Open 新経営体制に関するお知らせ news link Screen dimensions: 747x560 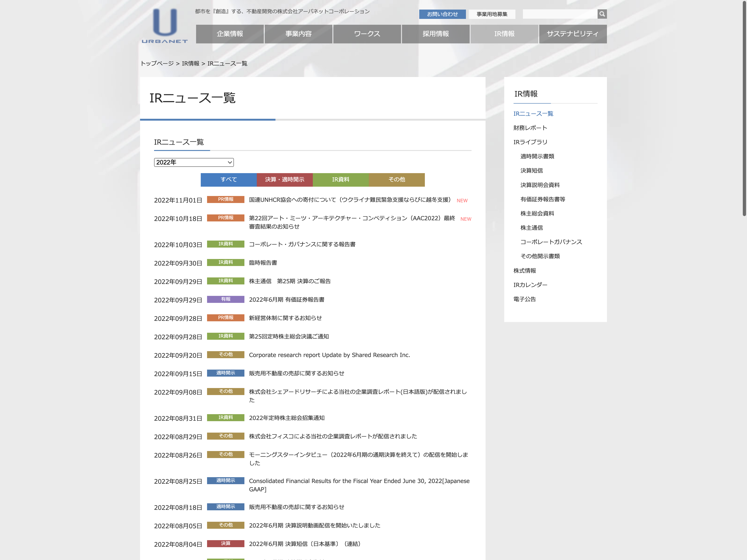click(285, 318)
